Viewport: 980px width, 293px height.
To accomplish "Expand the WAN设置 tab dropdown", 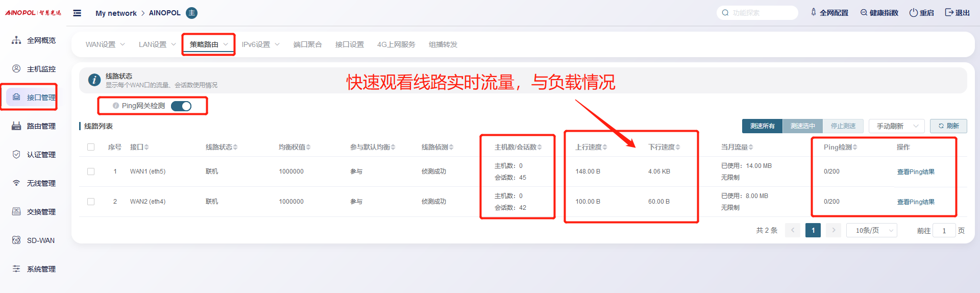I will click(x=105, y=45).
